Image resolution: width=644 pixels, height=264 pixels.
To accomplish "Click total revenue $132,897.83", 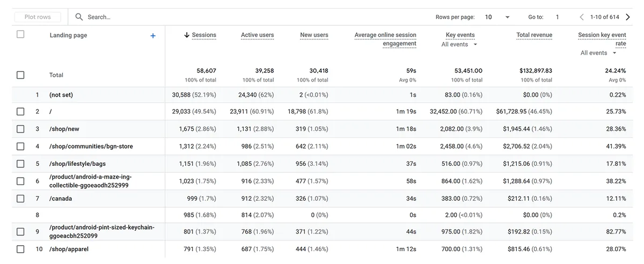I will 536,71.
